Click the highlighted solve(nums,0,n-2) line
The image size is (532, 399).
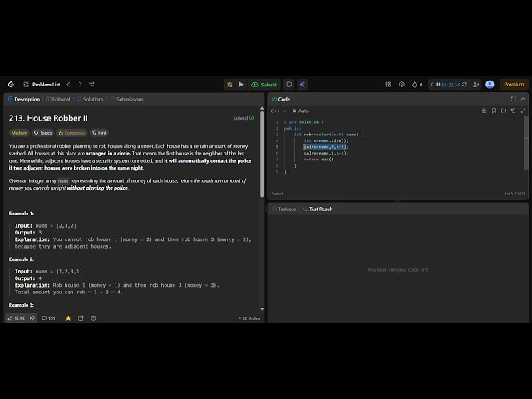[326, 146]
